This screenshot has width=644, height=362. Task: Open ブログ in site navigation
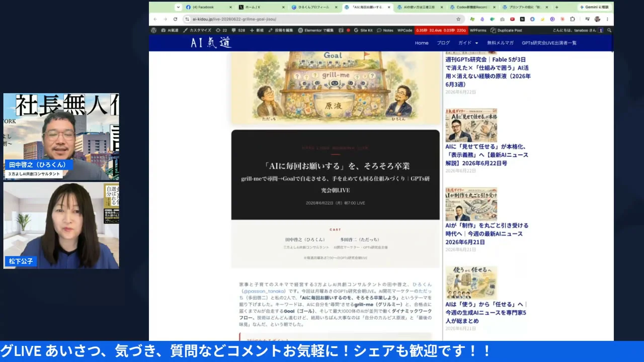(443, 43)
